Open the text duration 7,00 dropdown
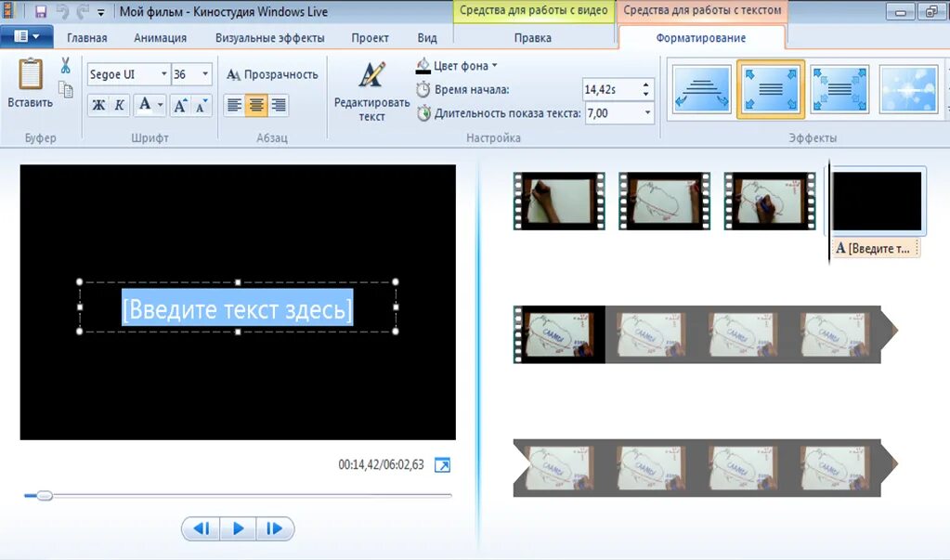The width and height of the screenshot is (950, 560). (647, 112)
